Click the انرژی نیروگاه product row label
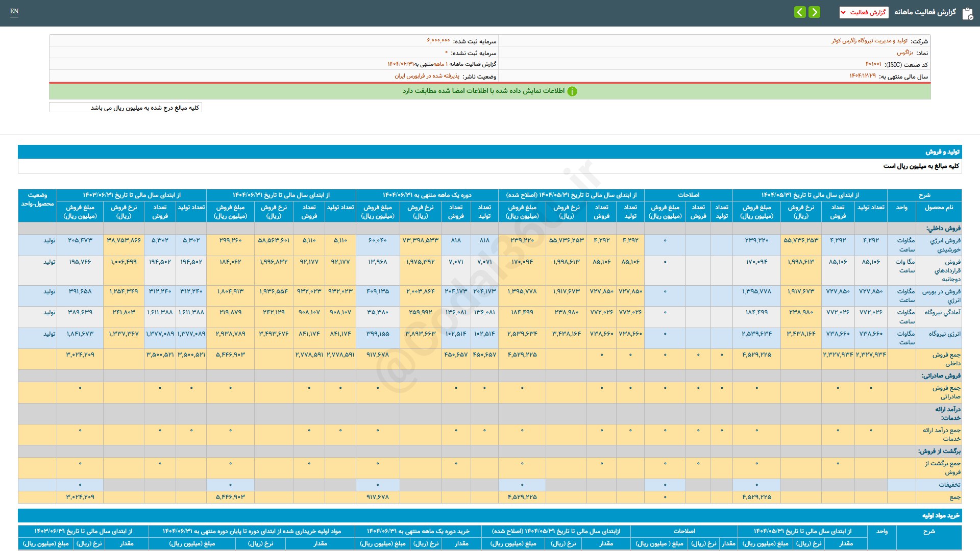The height and width of the screenshot is (551, 980). coord(944,334)
